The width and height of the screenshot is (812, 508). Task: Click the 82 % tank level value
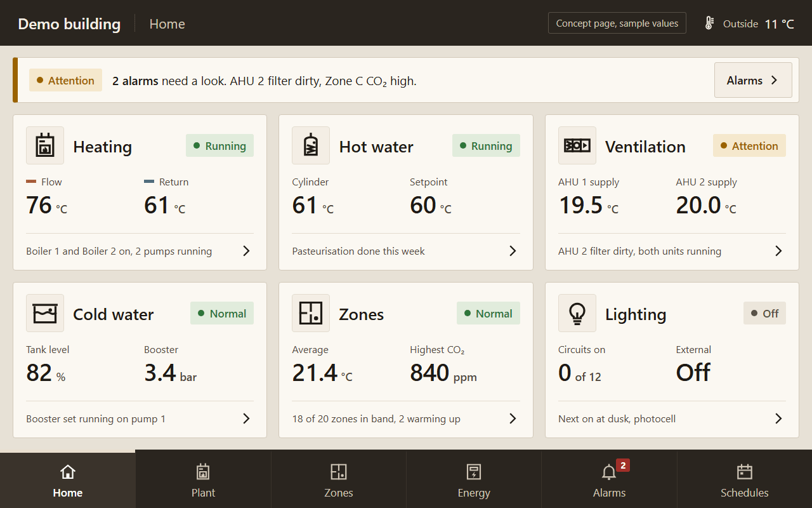click(x=46, y=373)
